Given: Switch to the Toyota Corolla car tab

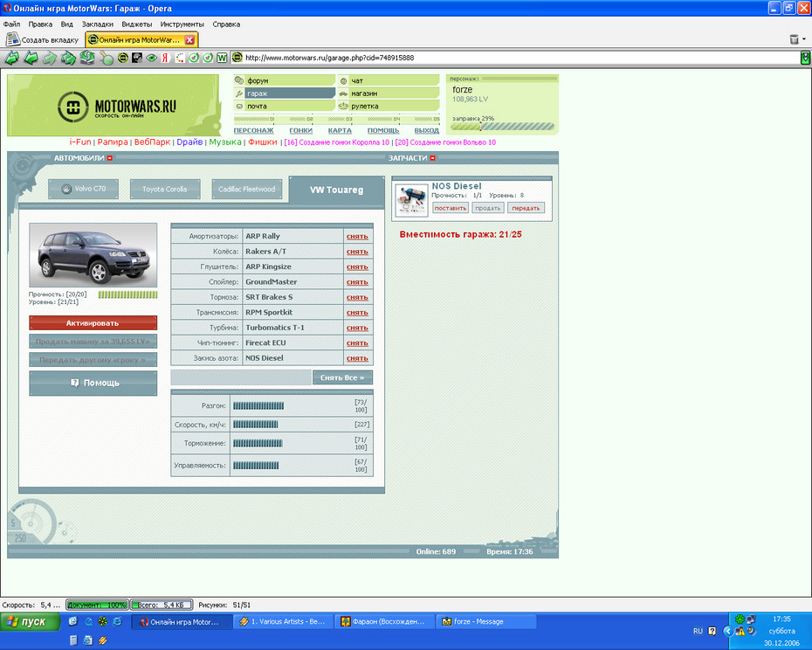Looking at the screenshot, I should 165,190.
